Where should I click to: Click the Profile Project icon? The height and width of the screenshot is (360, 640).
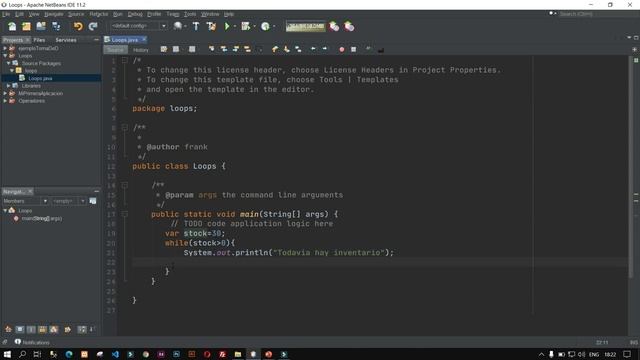(265, 26)
